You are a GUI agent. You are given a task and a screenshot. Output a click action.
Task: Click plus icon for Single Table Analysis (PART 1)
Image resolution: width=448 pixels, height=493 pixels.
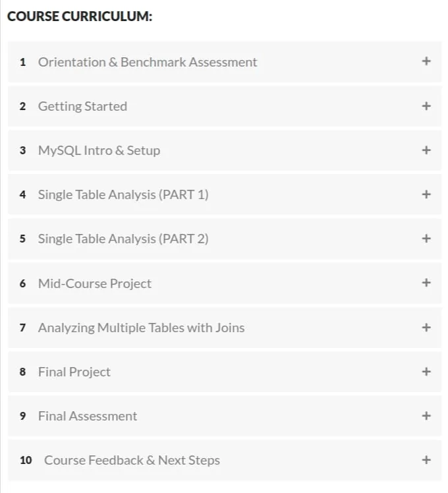pyautogui.click(x=426, y=194)
